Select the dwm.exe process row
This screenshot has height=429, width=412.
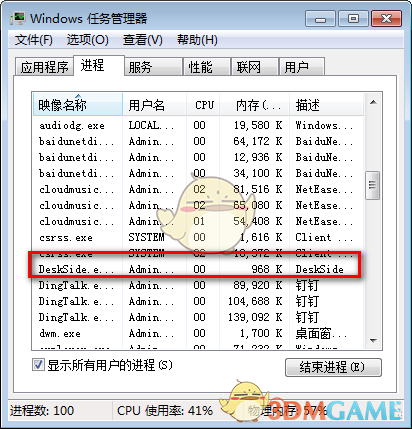click(x=198, y=333)
